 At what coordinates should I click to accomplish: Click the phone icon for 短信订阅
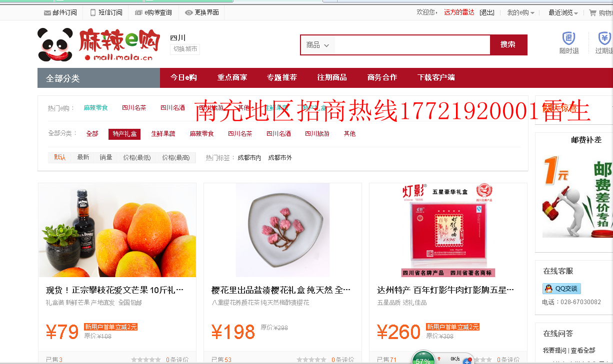pyautogui.click(x=93, y=12)
